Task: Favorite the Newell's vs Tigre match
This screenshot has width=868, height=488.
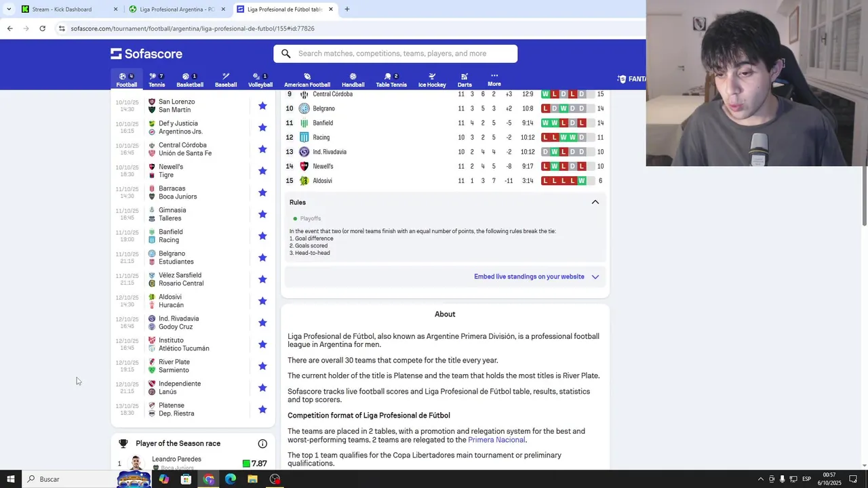Action: [x=262, y=171]
